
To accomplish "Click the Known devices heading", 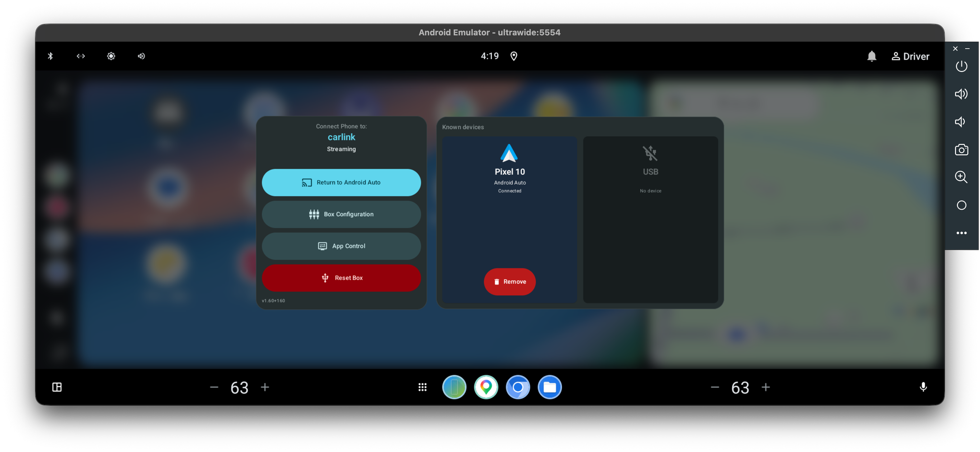I will point(463,127).
